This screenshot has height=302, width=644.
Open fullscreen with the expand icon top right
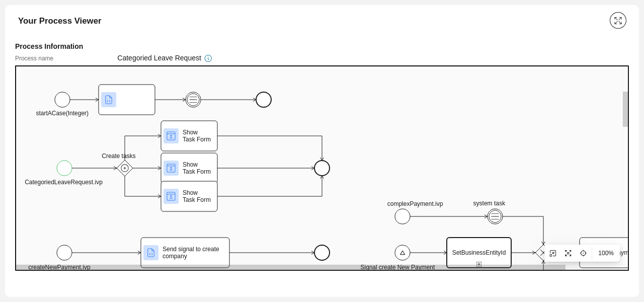(x=618, y=20)
